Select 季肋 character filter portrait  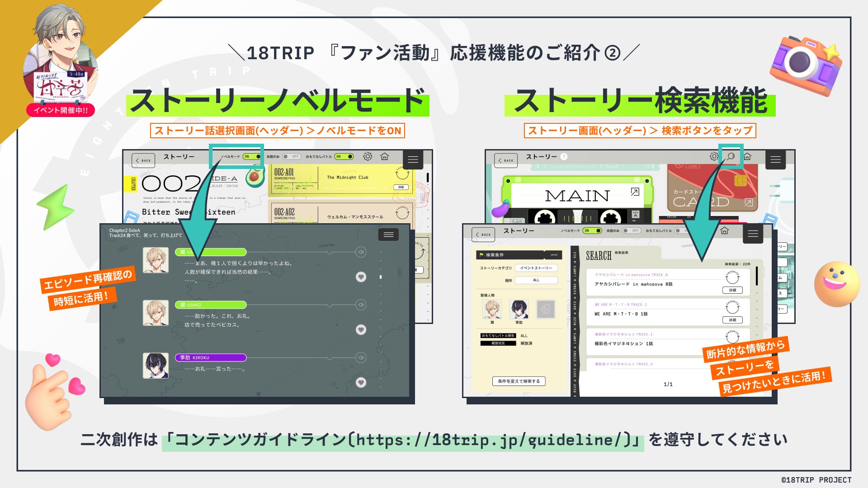pos(519,309)
